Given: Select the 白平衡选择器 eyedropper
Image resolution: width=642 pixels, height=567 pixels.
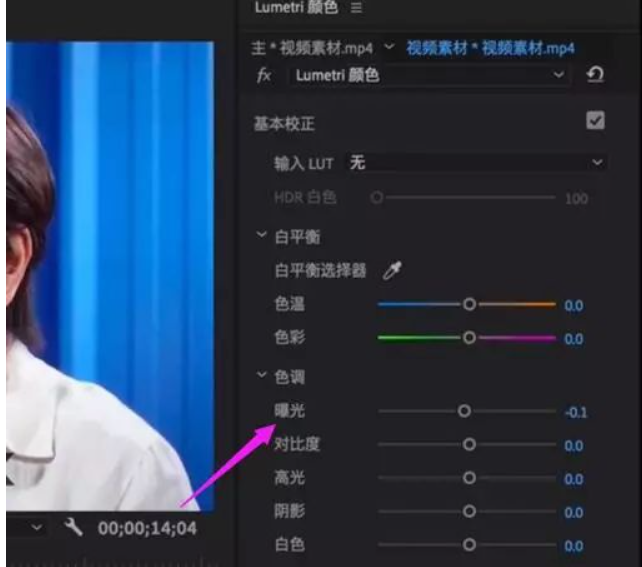Looking at the screenshot, I should click(392, 271).
